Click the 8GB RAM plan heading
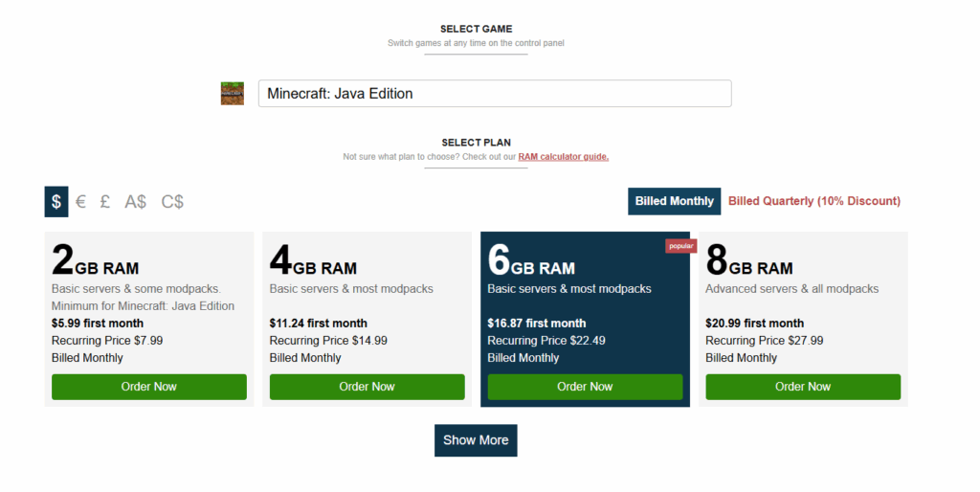Screen dimensions: 980x492 [x=748, y=260]
